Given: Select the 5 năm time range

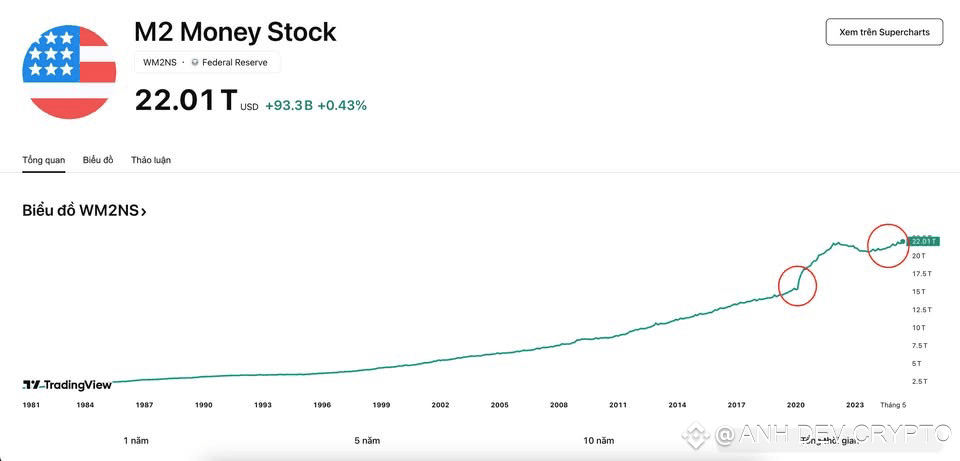Looking at the screenshot, I should click(367, 440).
